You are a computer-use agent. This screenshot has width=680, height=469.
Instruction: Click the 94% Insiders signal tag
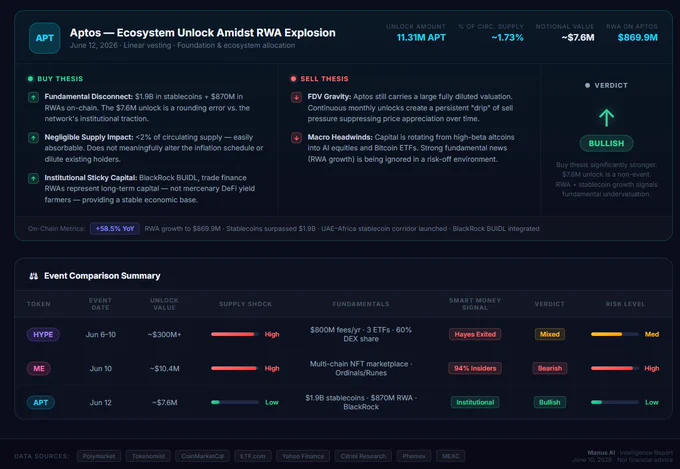[x=475, y=368]
